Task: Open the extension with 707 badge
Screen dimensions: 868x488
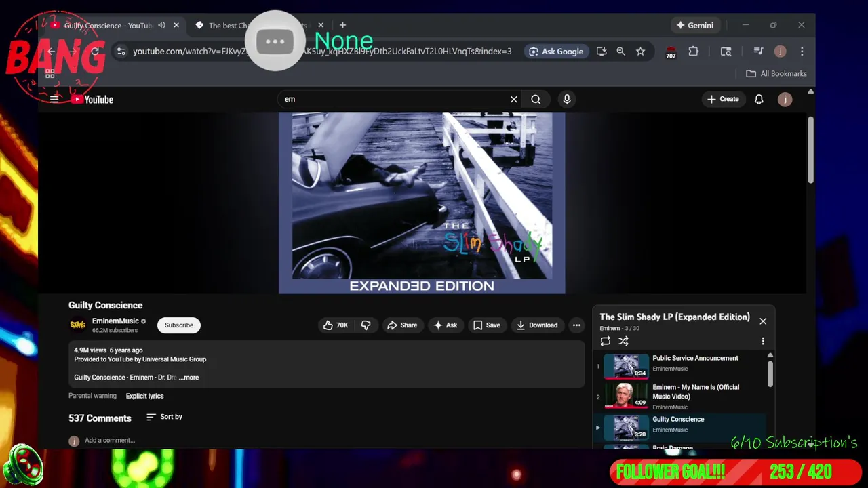Action: tap(671, 52)
